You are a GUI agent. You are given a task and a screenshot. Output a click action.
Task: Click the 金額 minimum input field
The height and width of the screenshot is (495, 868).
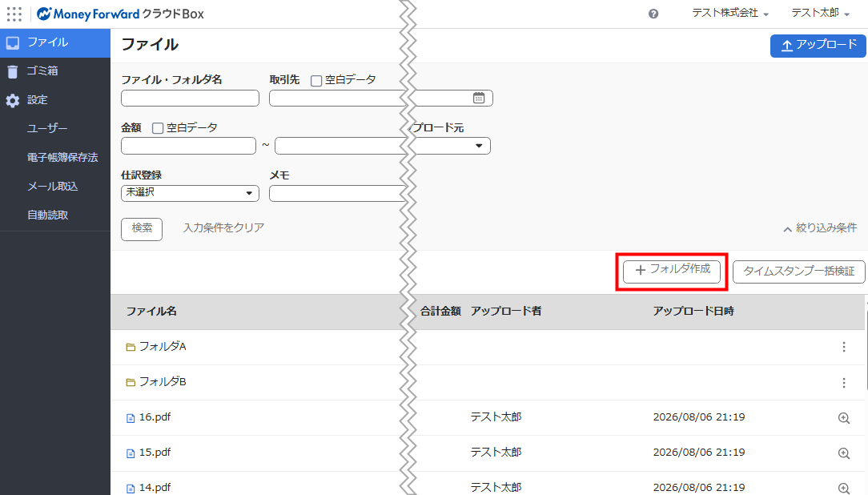[188, 146]
